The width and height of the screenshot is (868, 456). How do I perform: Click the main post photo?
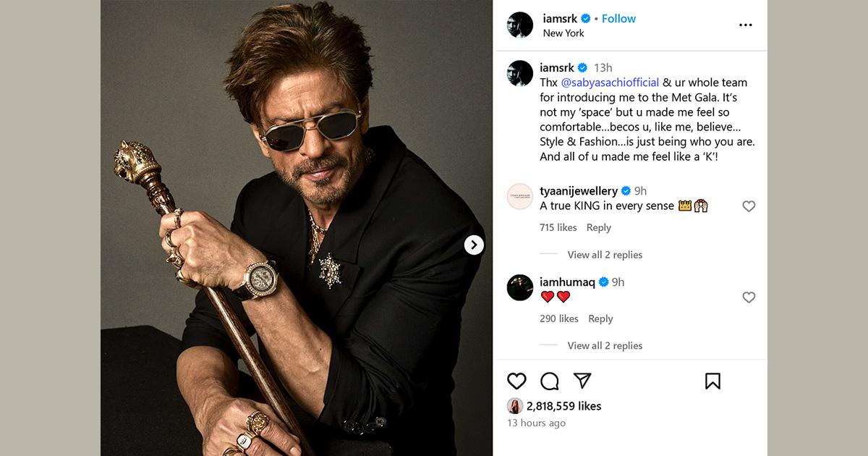click(297, 228)
